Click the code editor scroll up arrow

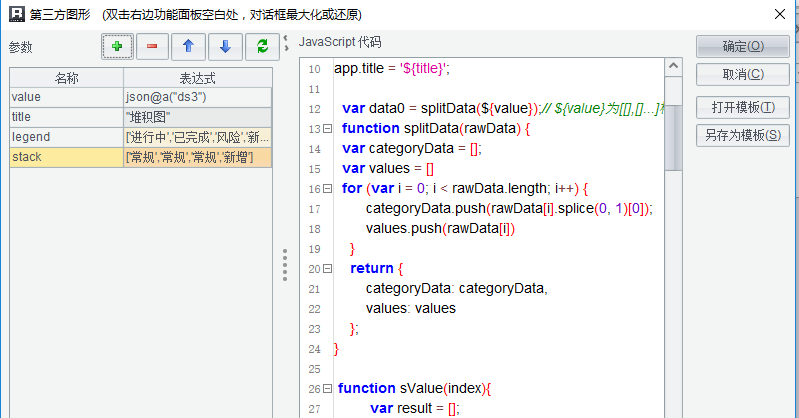(x=673, y=66)
